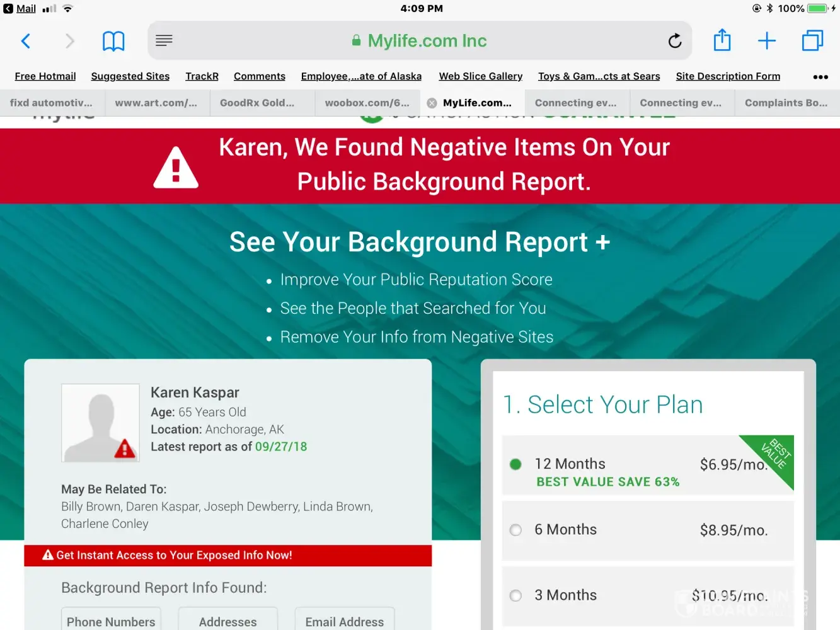Open the bookmarks book icon

[x=113, y=41]
